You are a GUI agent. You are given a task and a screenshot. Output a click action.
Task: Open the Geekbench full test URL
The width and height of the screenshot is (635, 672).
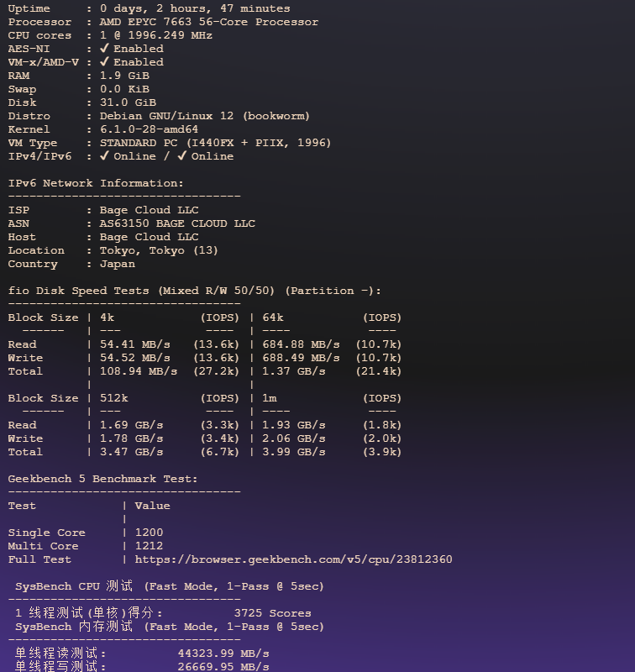[x=293, y=559]
